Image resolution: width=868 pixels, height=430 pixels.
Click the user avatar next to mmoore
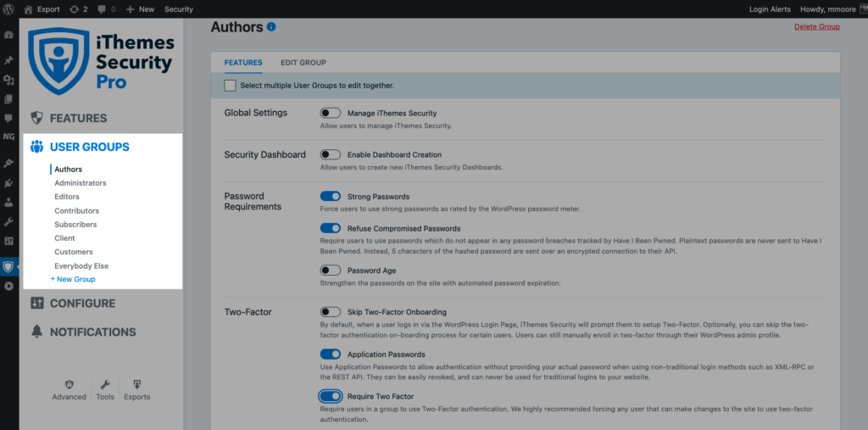864,9
